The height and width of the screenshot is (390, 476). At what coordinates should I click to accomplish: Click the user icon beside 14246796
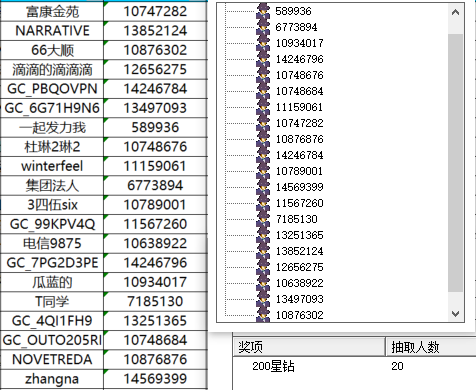pos(263,59)
